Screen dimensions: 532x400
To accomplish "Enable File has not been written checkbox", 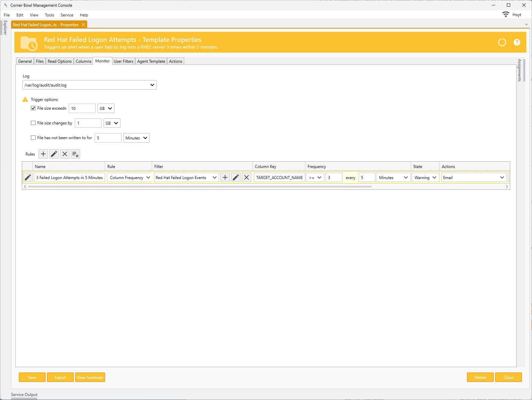I will click(33, 138).
